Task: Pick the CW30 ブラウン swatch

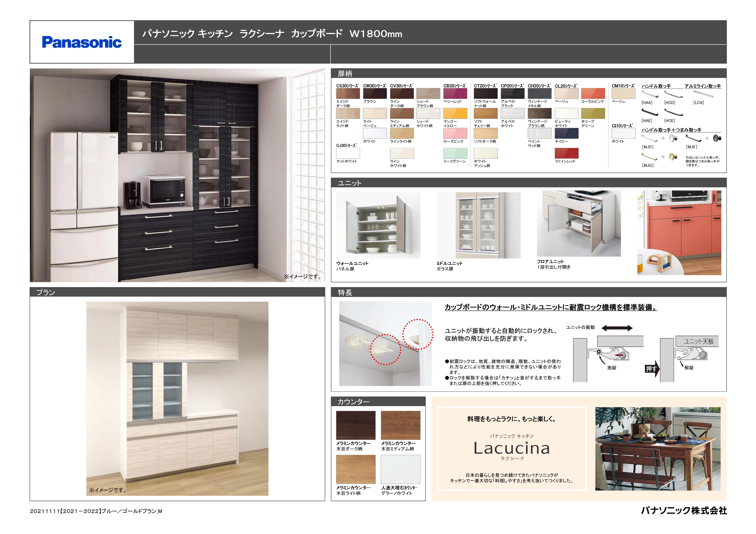Action: point(375,94)
